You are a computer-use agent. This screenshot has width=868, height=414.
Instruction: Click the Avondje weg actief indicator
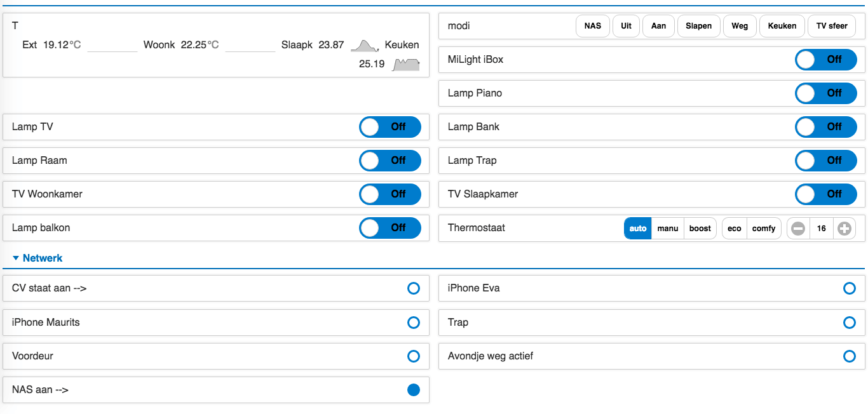point(850,356)
